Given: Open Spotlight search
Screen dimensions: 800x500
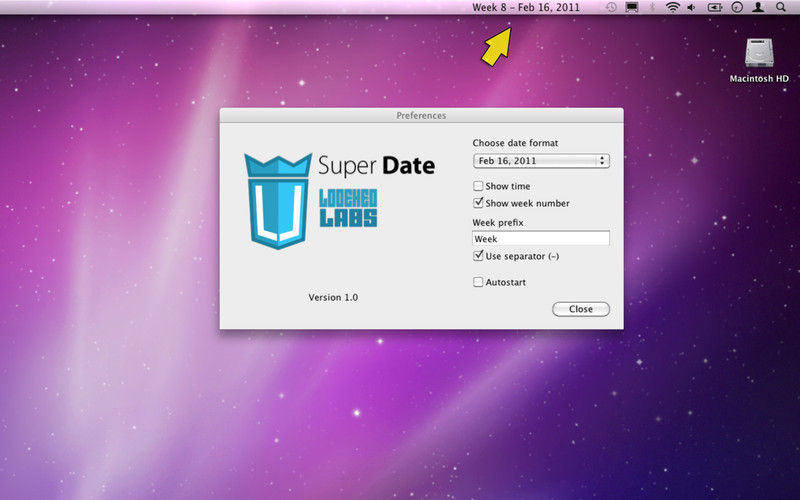Looking at the screenshot, I should click(x=781, y=7).
